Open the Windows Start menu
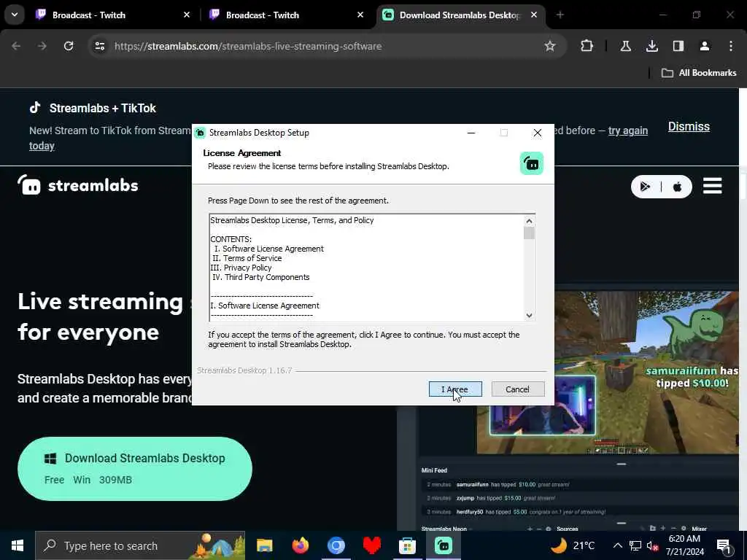The height and width of the screenshot is (560, 747). 18,545
